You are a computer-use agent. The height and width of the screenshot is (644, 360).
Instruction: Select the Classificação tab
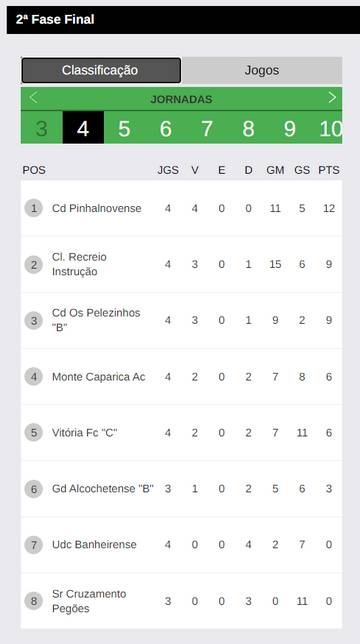pos(101,70)
